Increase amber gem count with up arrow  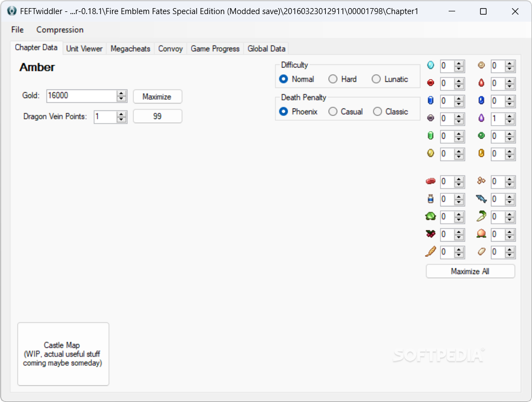509,151
